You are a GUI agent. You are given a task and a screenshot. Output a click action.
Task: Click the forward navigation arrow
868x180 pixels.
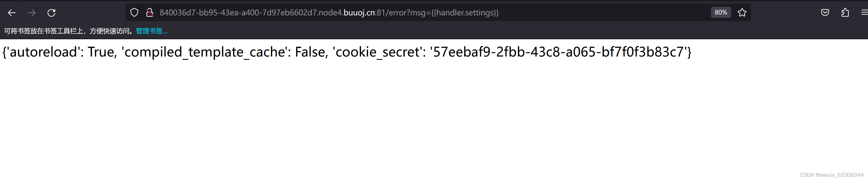click(32, 12)
